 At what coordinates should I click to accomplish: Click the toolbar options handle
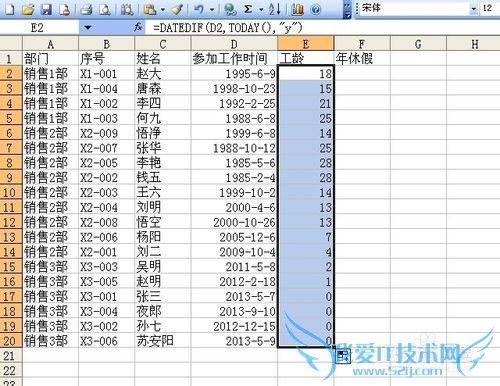347,9
